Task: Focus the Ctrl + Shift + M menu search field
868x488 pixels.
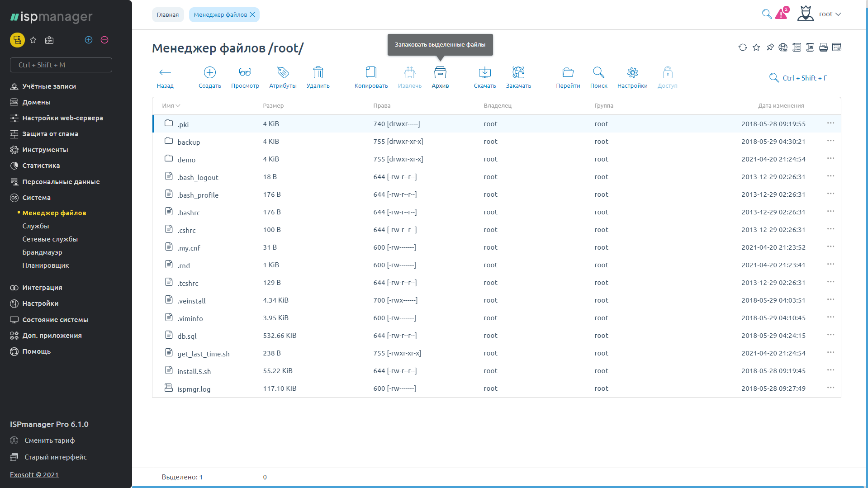Action: tap(61, 65)
